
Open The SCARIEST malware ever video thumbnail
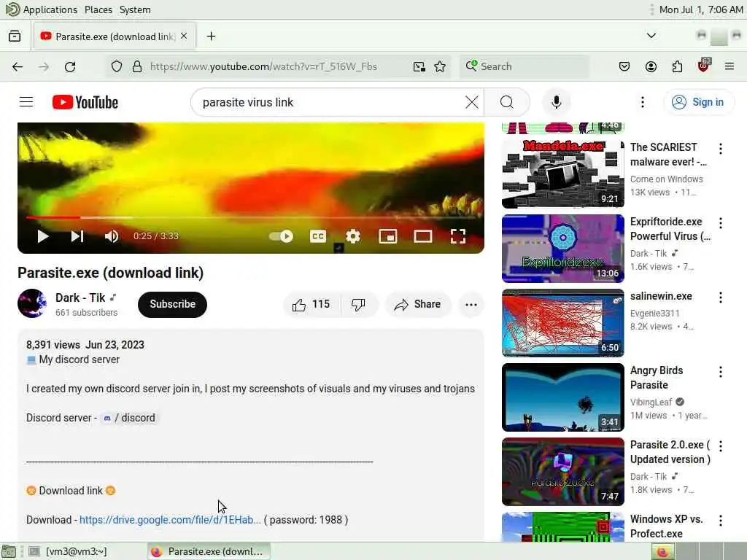[x=562, y=174]
